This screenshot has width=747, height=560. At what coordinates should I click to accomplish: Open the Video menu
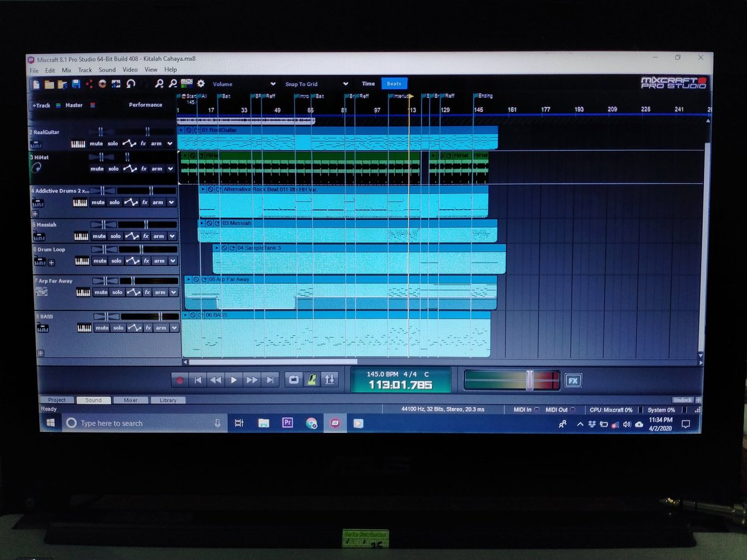(x=129, y=70)
